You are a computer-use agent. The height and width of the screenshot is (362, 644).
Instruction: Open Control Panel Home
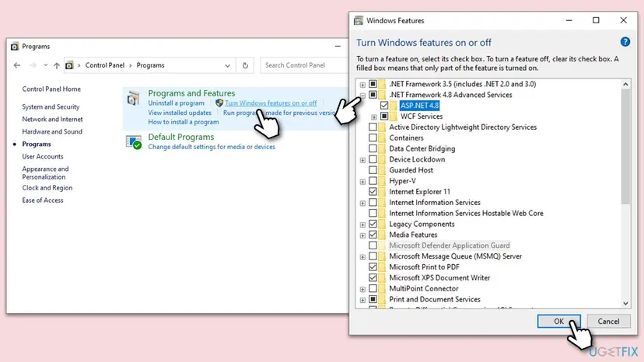(x=51, y=89)
